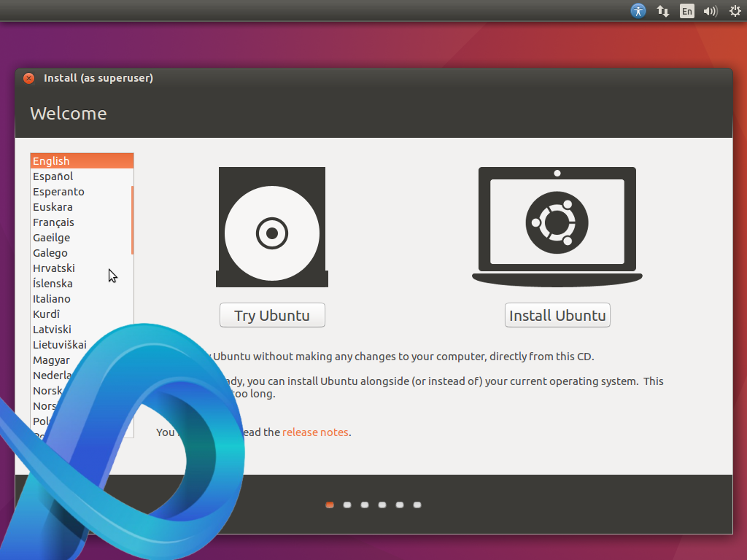Select Galego in the language list
Image resolution: width=747 pixels, height=560 pixels.
tap(82, 253)
